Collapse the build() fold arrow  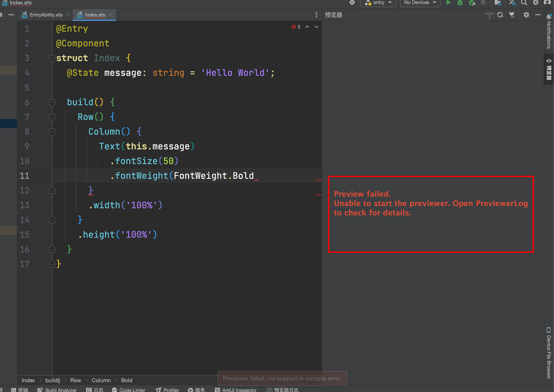coord(52,102)
